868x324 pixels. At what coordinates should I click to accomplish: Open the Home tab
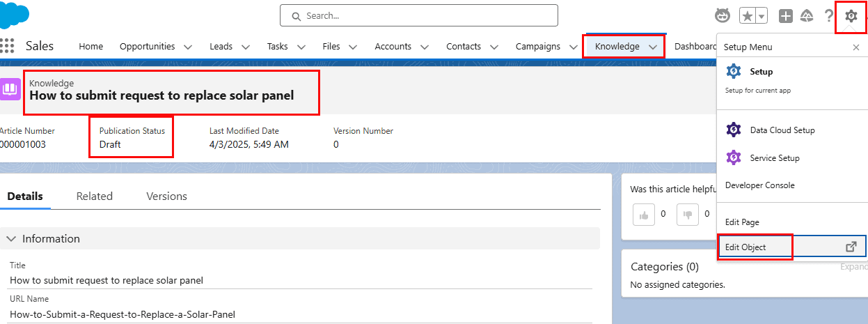tap(90, 46)
